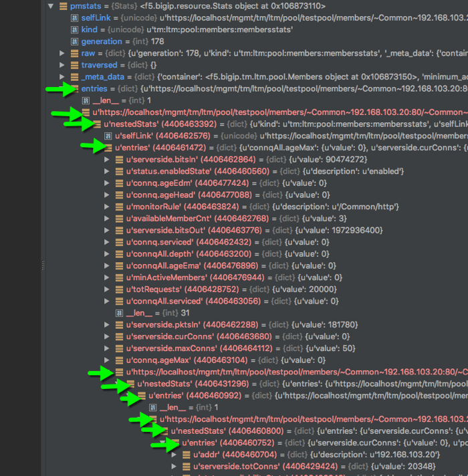Click the value 20348 of serverside.totConns

point(419,466)
